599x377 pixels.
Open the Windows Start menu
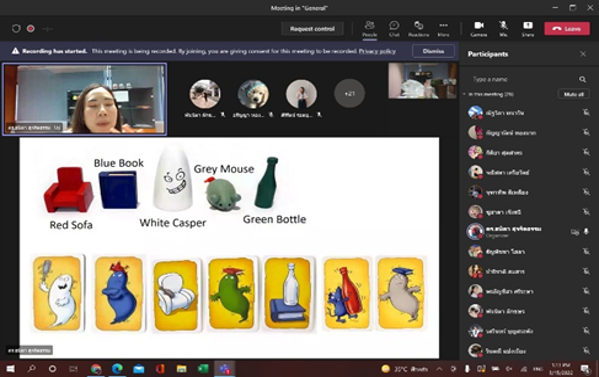pyautogui.click(x=10, y=369)
